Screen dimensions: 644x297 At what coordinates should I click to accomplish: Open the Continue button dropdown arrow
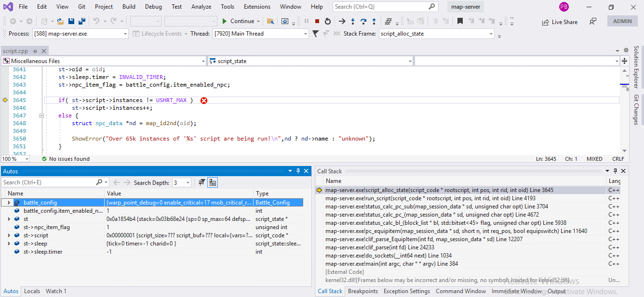pos(258,21)
